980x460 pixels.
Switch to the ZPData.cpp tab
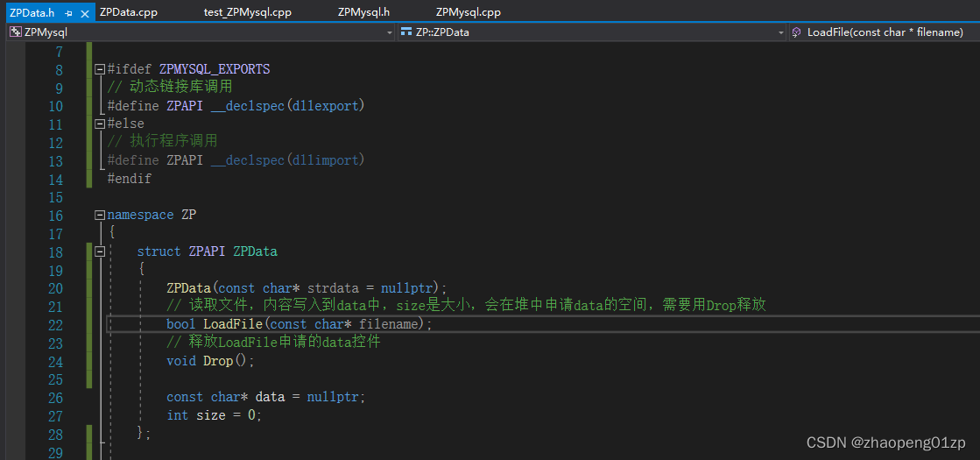click(127, 12)
